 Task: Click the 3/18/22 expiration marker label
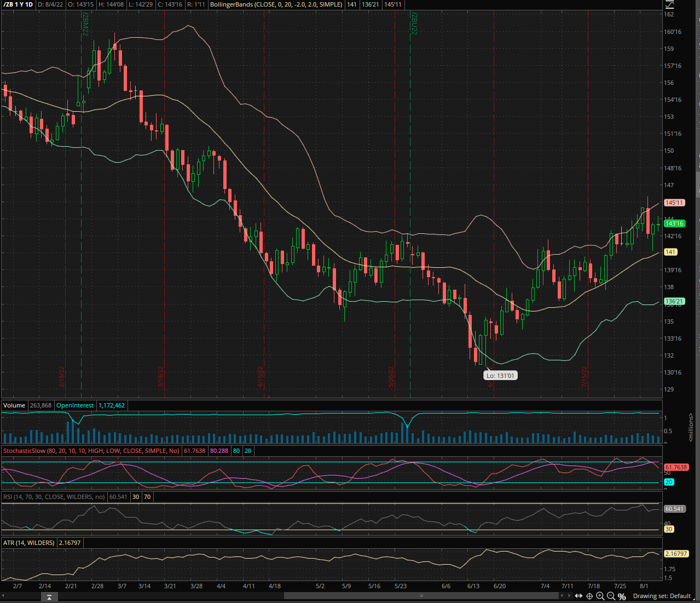click(161, 377)
